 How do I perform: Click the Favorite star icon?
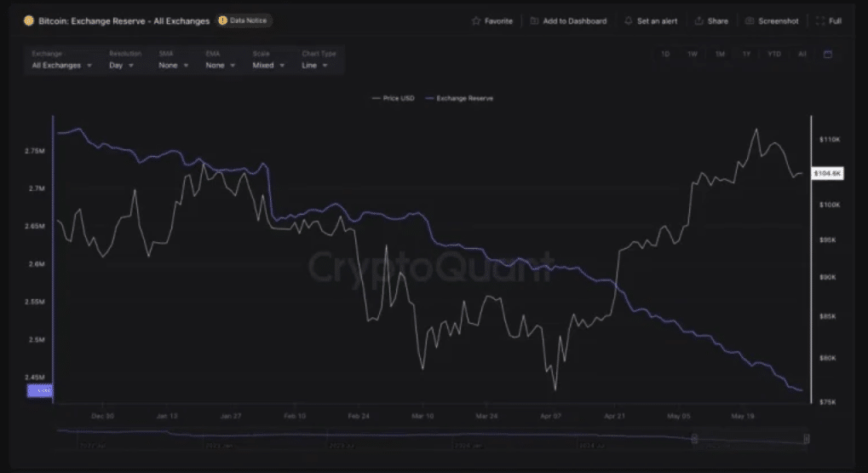pos(476,21)
